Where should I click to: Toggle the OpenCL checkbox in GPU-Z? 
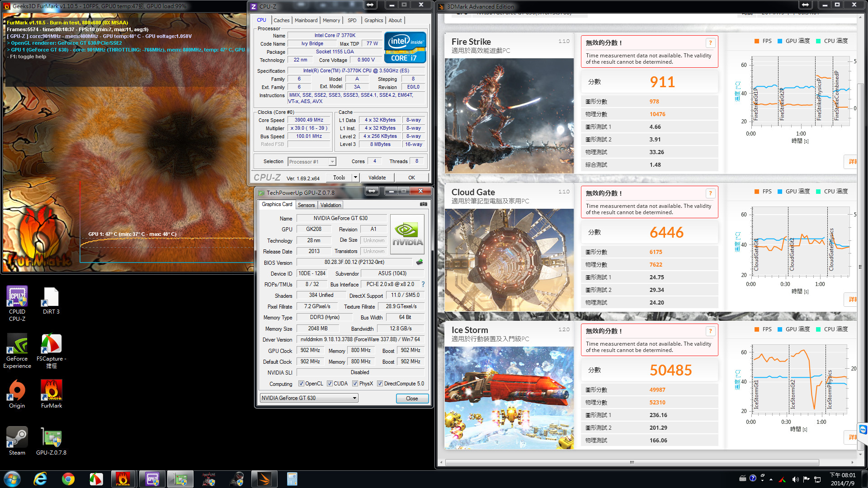(301, 384)
